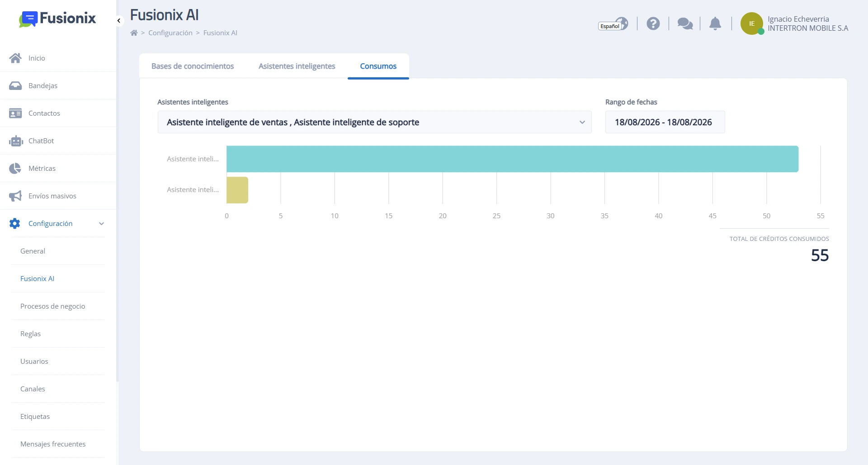
Task: Click the Bandejas inbox icon
Action: point(15,85)
